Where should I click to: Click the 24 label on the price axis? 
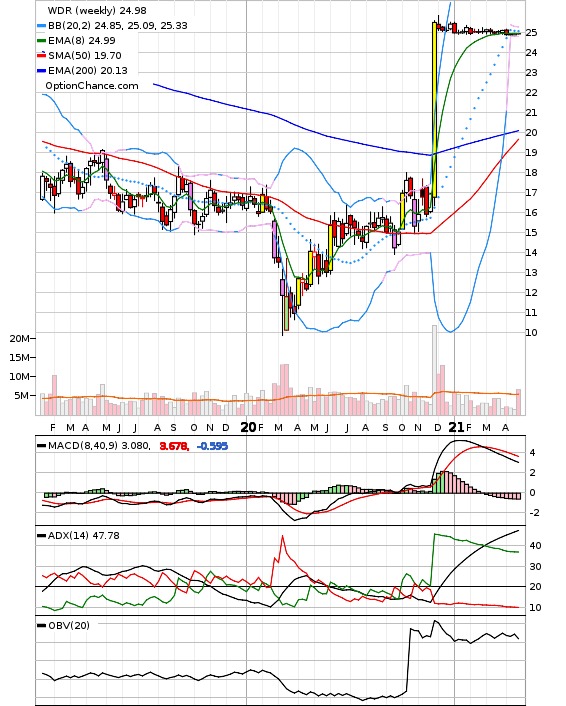(531, 53)
